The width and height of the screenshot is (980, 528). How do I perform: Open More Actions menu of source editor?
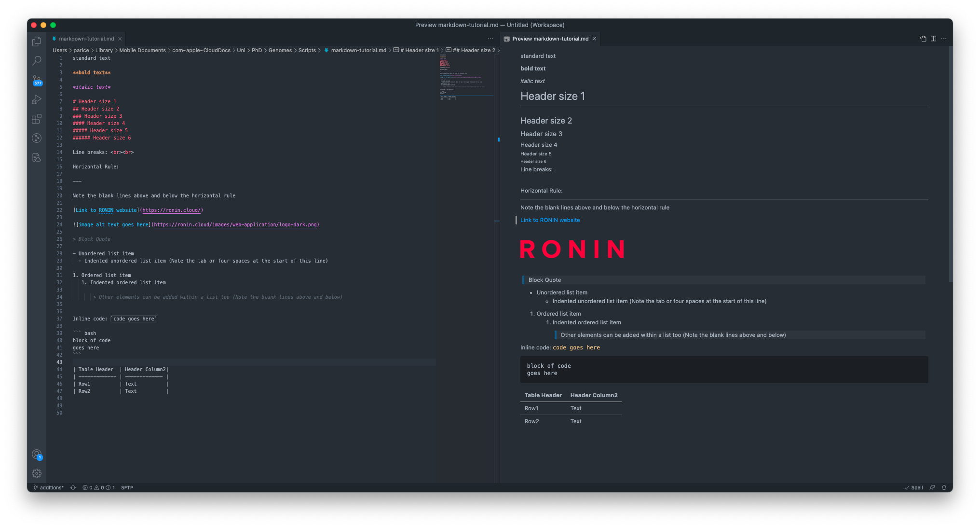490,39
